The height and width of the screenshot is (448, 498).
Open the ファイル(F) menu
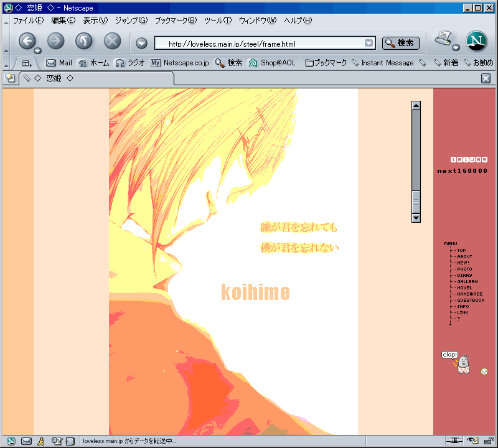tap(28, 21)
